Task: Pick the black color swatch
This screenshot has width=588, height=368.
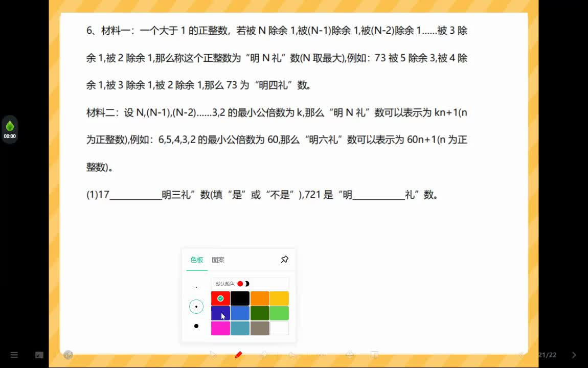Action: [x=240, y=298]
